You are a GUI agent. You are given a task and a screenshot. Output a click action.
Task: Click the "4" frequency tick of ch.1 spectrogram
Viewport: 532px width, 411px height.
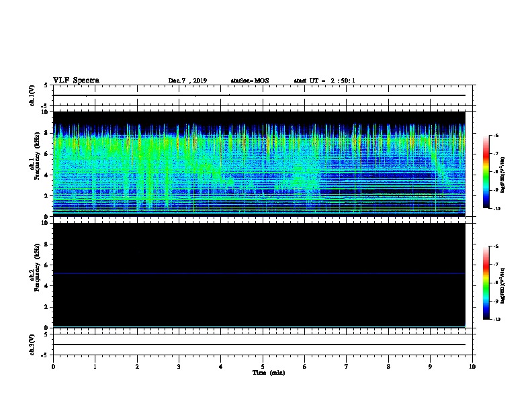46,175
